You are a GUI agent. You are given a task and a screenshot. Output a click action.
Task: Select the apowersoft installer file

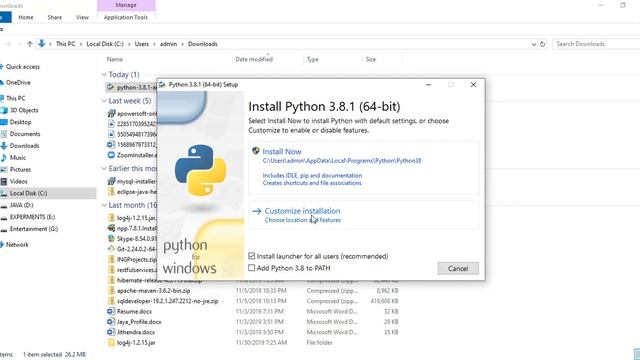(x=136, y=114)
